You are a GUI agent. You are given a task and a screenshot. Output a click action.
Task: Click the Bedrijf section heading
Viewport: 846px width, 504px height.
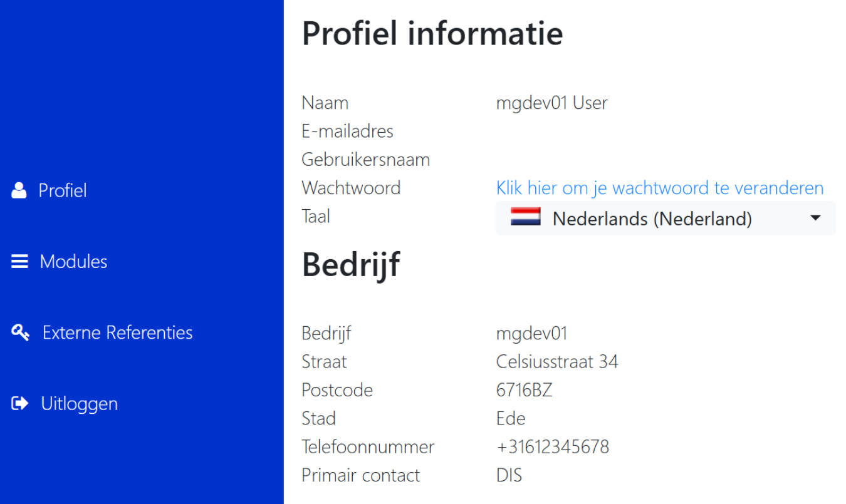[x=351, y=264]
